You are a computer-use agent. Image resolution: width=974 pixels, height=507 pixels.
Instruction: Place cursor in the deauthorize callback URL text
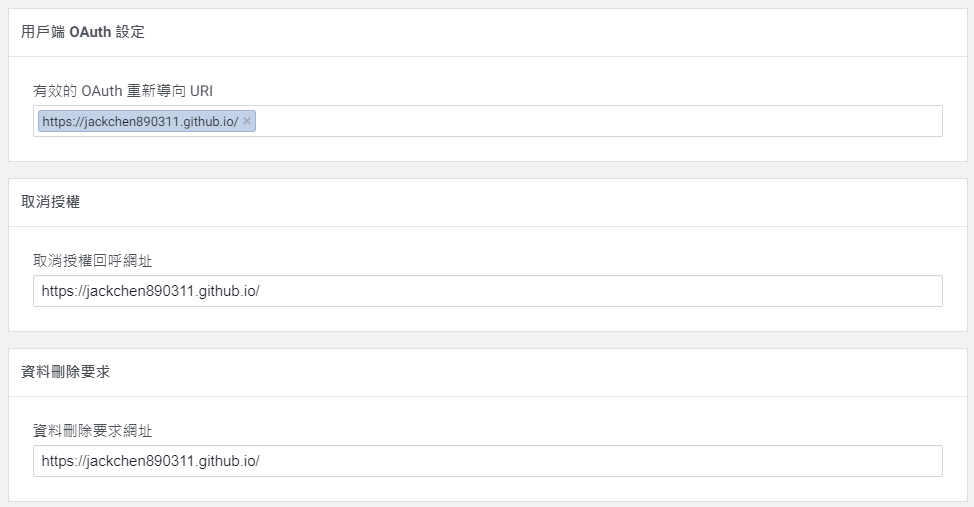(150, 291)
